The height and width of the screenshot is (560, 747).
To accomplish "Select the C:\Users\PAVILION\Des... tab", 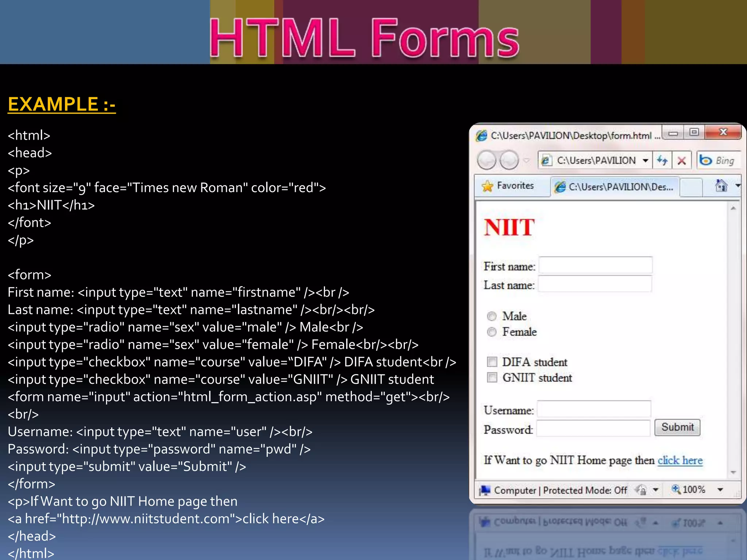I will (x=615, y=187).
